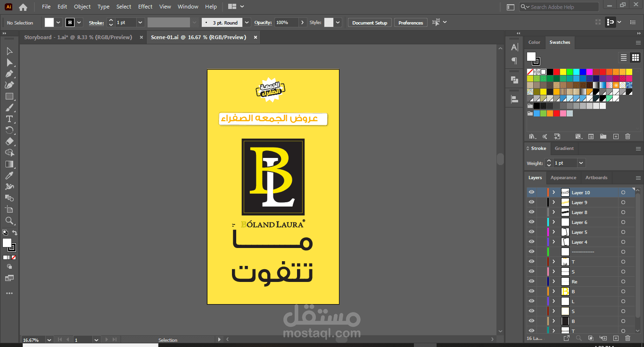The width and height of the screenshot is (644, 347).
Task: Click the Home icon
Action: coord(23,7)
